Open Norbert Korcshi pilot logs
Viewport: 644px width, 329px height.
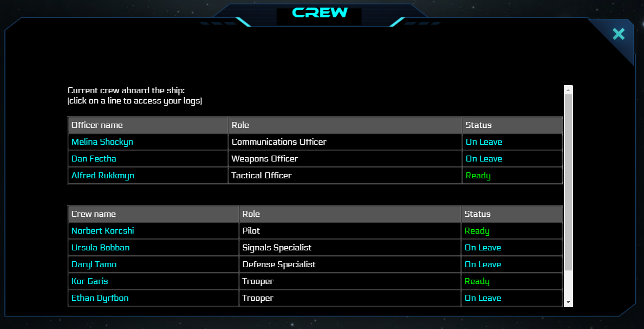(315, 231)
